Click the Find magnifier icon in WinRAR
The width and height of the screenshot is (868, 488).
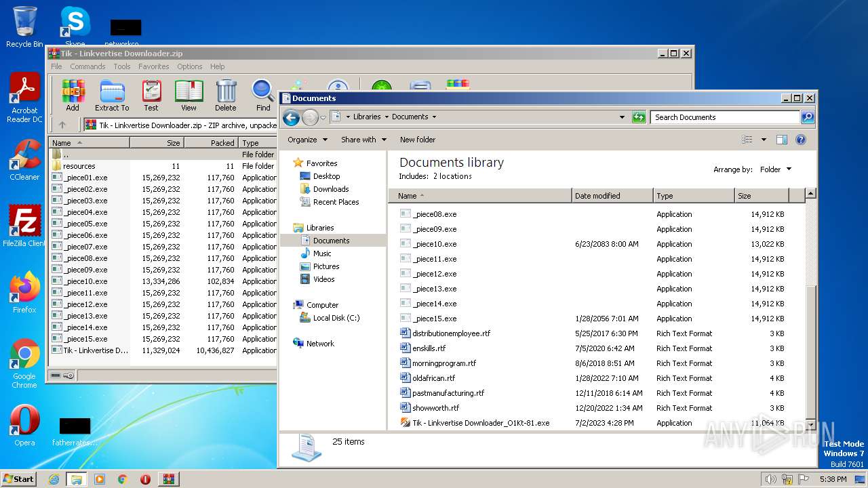point(263,95)
